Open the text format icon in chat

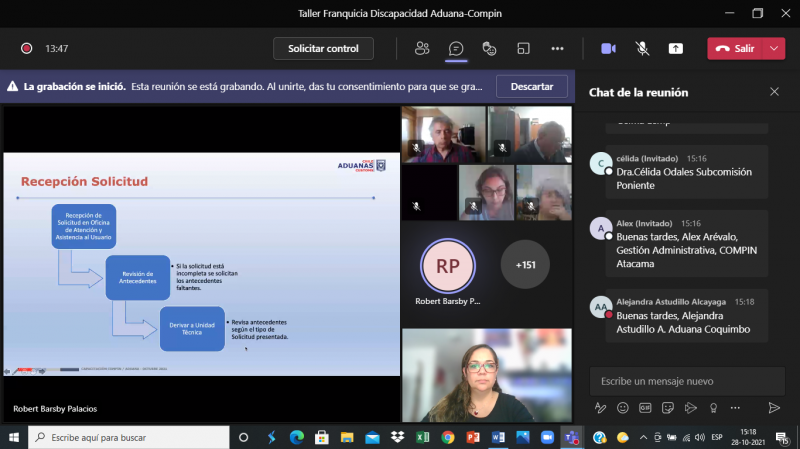(x=600, y=408)
